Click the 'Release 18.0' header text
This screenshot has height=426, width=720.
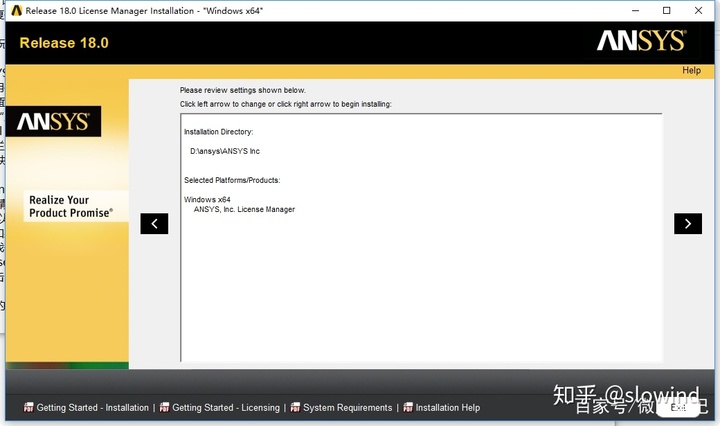pos(64,43)
